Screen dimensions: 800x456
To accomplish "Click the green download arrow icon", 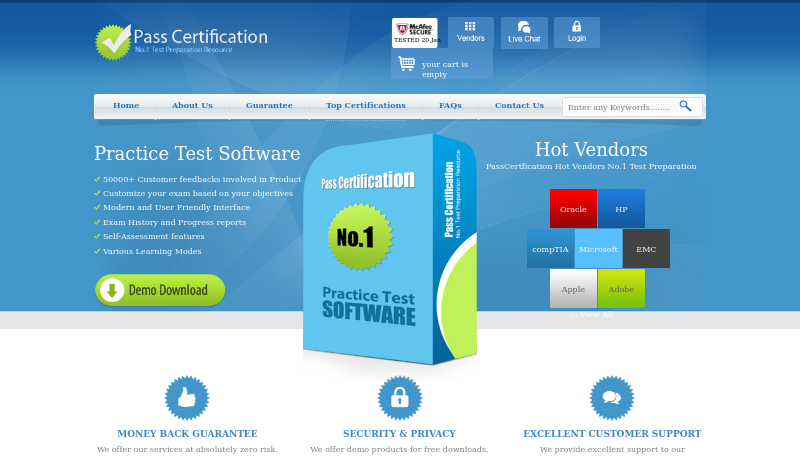I will click(112, 290).
